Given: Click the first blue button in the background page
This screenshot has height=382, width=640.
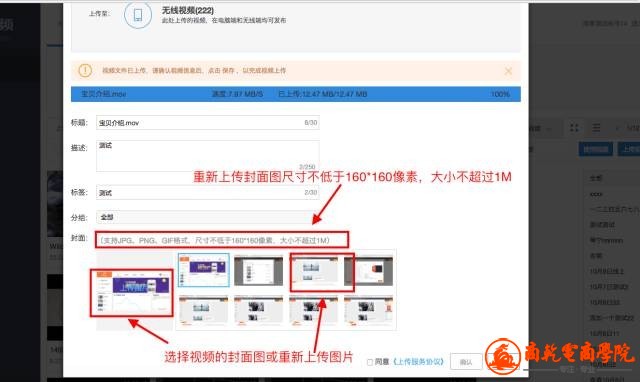Looking at the screenshot, I should (x=596, y=149).
